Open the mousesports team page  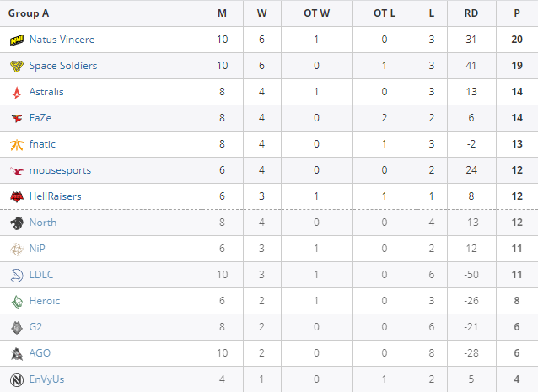click(60, 170)
